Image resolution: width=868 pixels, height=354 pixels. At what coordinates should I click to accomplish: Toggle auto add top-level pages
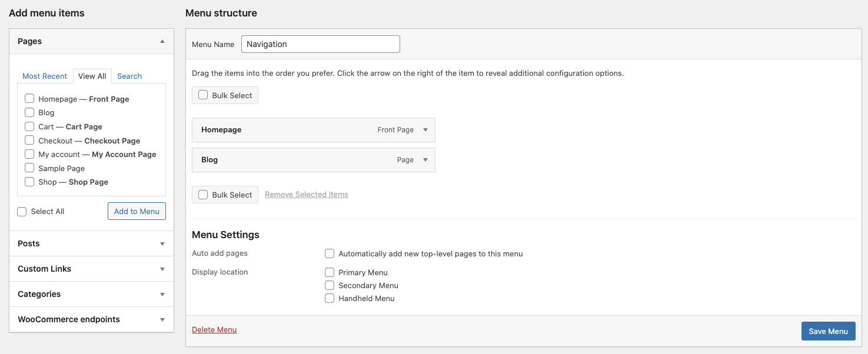point(330,254)
